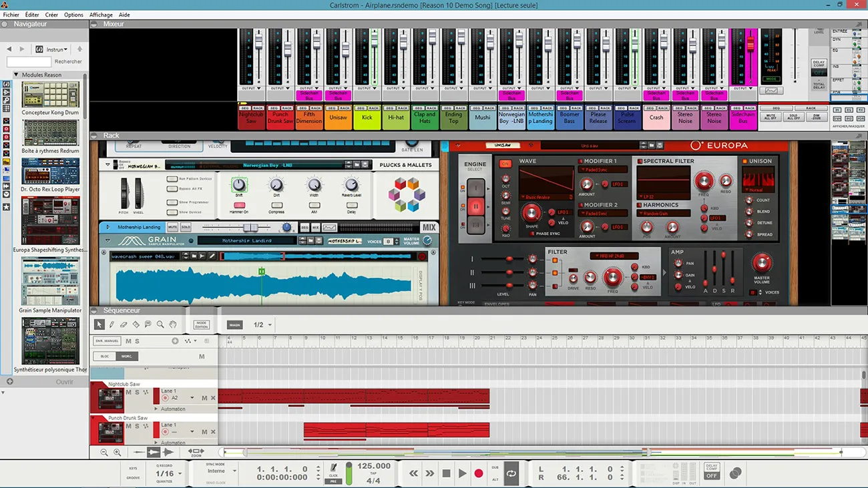Enable loop playback in transport
Image resolution: width=868 pixels, height=488 pixels.
tap(511, 473)
